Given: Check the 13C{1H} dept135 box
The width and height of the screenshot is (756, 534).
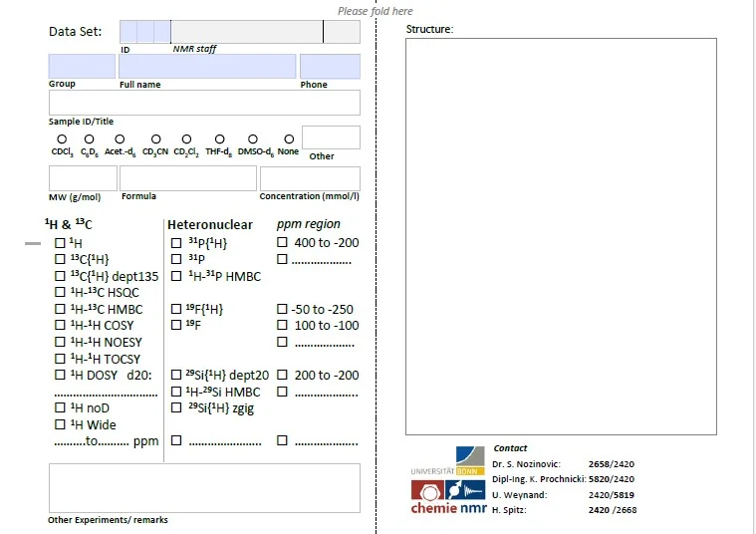Looking at the screenshot, I should [x=61, y=276].
